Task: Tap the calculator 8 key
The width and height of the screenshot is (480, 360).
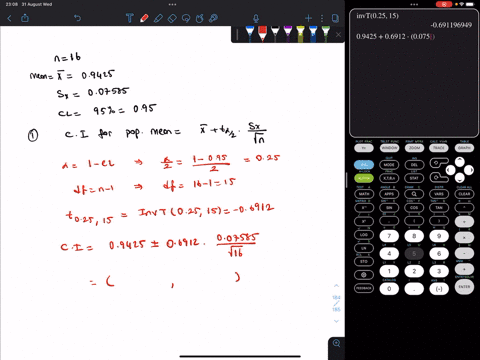Action: 414,236
